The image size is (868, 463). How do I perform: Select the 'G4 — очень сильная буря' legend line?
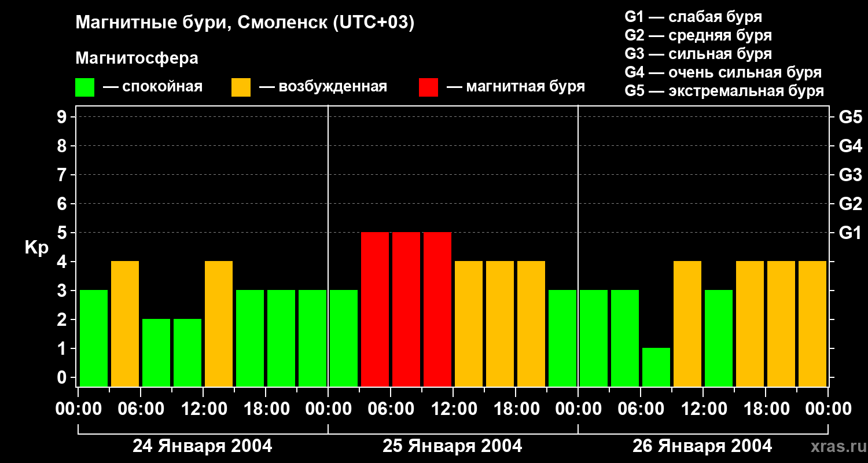(x=723, y=72)
